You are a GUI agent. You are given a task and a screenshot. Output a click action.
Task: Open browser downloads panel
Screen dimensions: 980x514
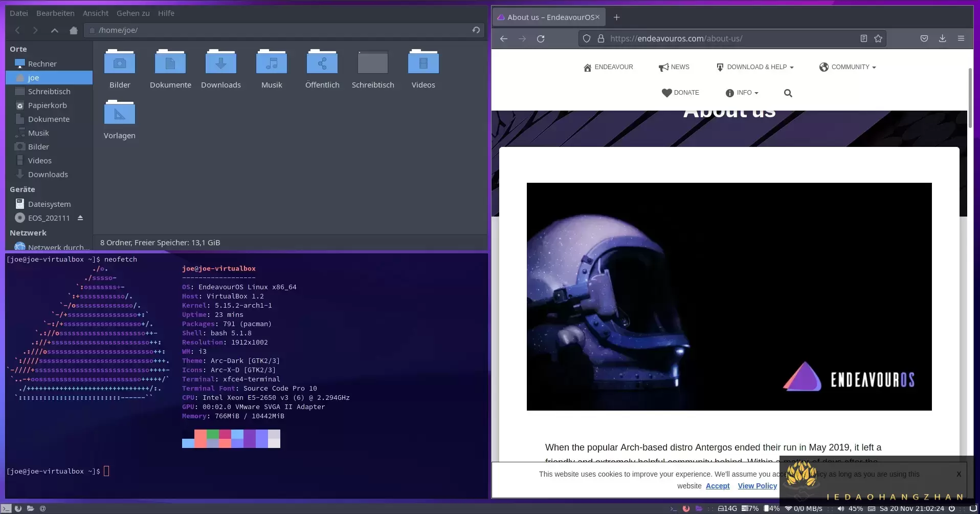[943, 38]
